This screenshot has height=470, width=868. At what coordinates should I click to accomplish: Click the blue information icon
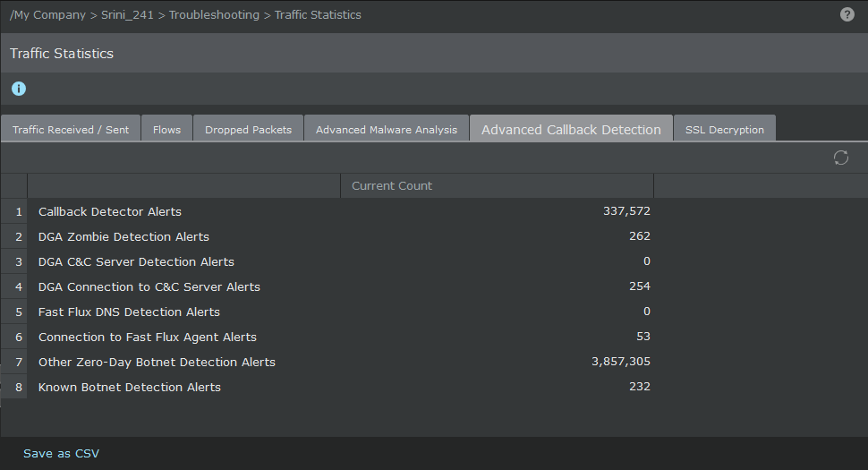tap(19, 89)
